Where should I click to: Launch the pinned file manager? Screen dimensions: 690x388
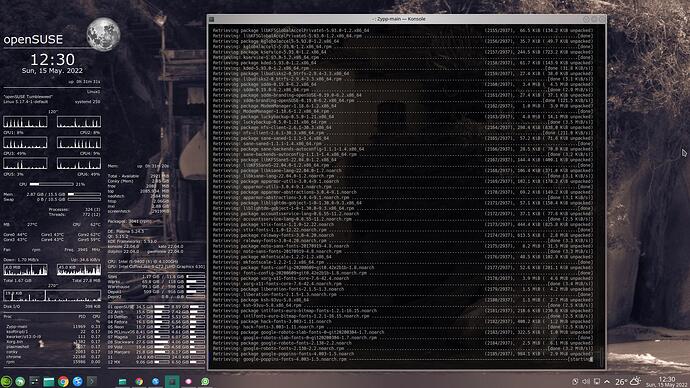coord(49,381)
